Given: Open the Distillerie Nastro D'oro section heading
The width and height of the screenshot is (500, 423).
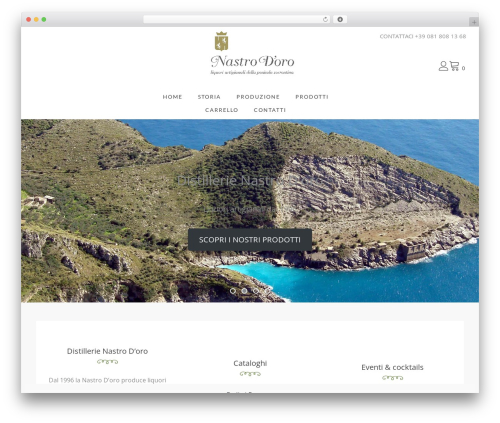Looking at the screenshot, I should coord(107,351).
